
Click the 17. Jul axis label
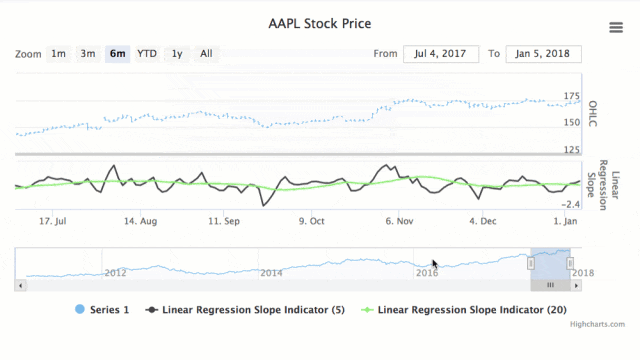click(x=53, y=221)
